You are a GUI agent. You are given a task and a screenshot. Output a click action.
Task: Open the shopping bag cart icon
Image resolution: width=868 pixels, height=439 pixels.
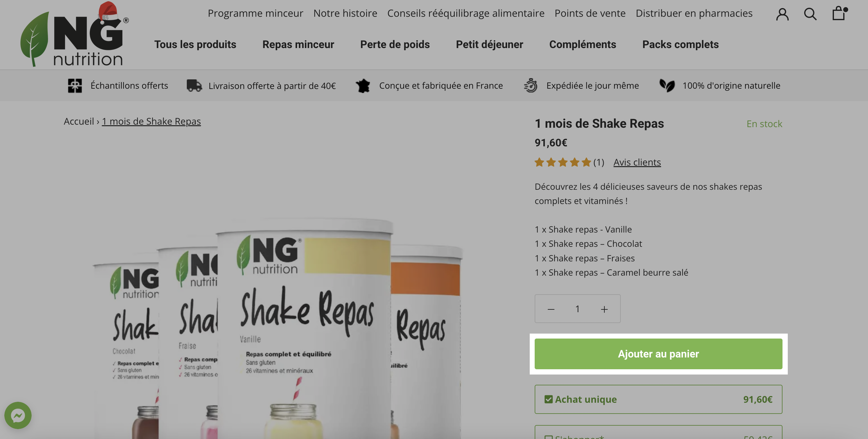click(x=839, y=14)
